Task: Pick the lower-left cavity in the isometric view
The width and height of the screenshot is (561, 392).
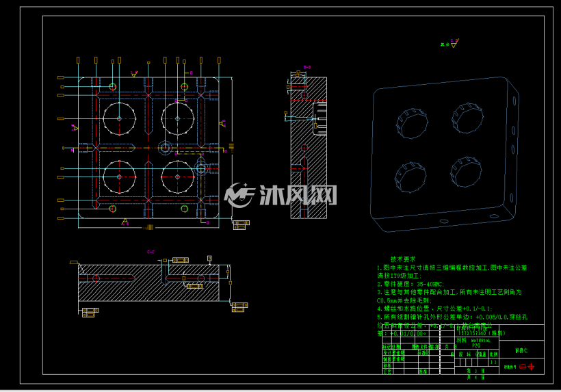Action: pos(410,177)
